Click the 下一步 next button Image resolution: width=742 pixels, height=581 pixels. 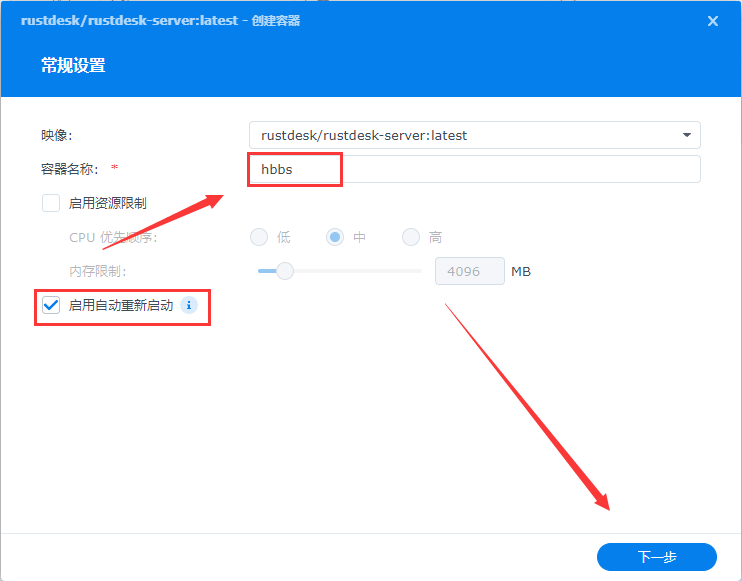[x=657, y=557]
